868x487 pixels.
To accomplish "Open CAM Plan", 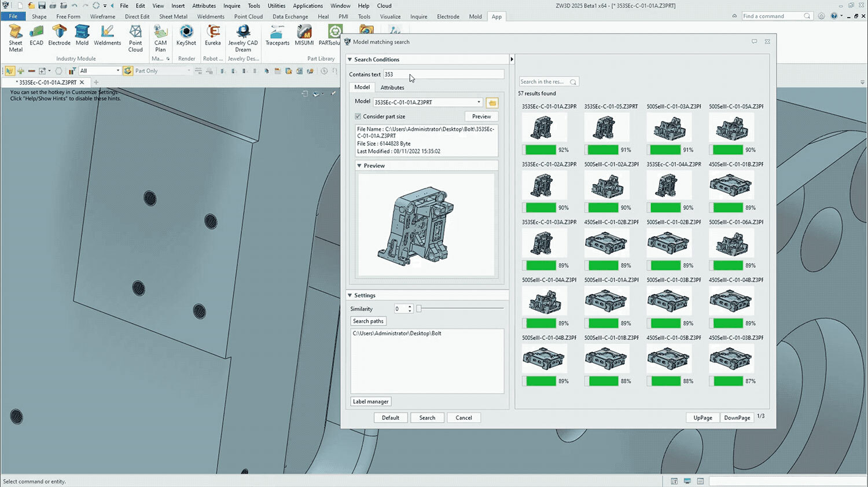I will pyautogui.click(x=160, y=38).
